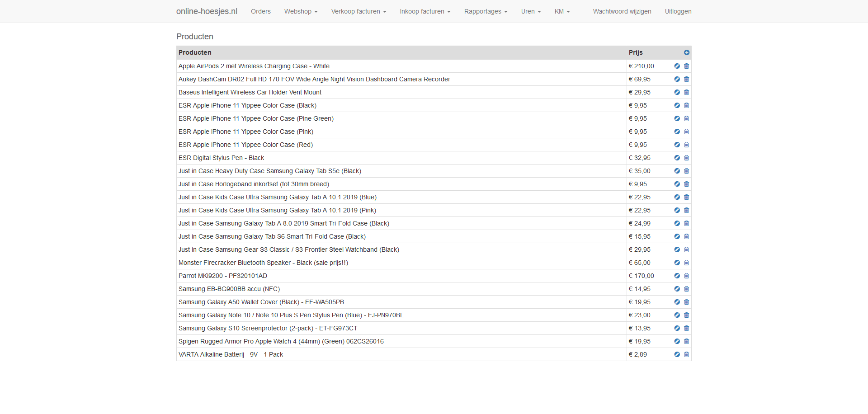Edit Just in Case Horlogeband inkortset
The width and height of the screenshot is (868, 414).
[x=677, y=184]
